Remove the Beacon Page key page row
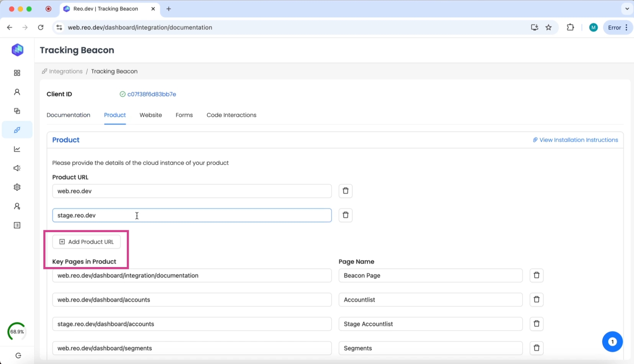The width and height of the screenshot is (634, 364). 536,275
